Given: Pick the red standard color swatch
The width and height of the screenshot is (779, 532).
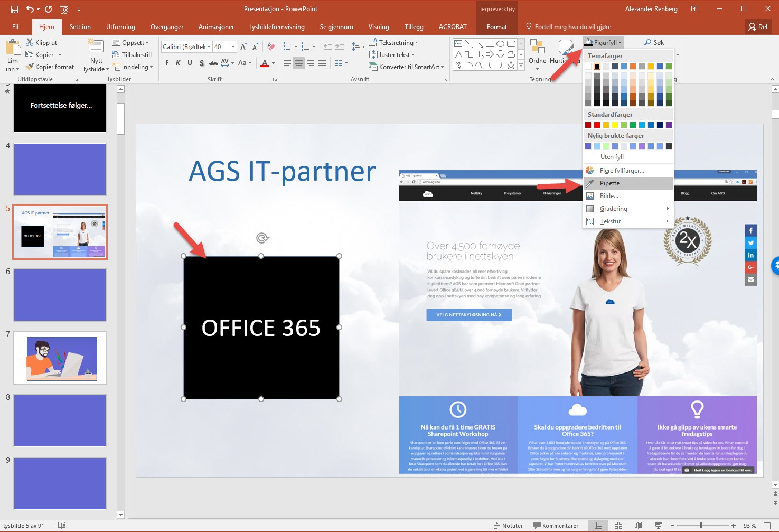Looking at the screenshot, I should [x=597, y=125].
